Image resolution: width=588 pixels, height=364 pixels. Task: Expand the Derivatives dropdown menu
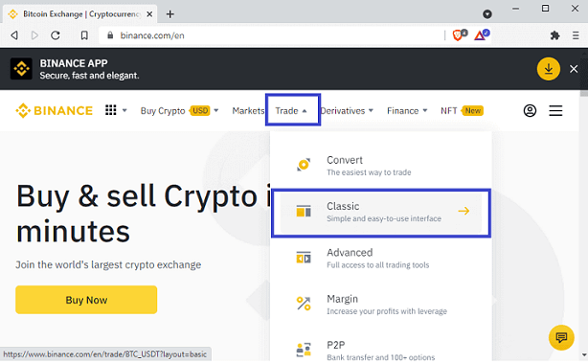pyautogui.click(x=347, y=111)
